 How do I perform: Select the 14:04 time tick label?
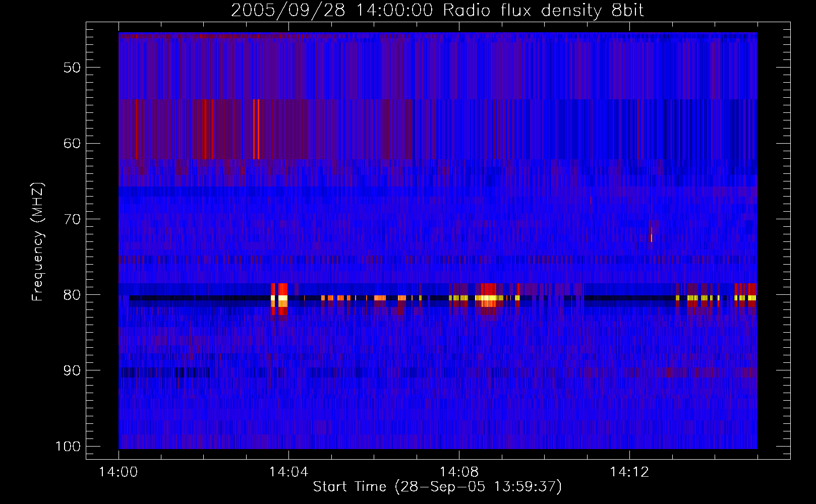[288, 472]
